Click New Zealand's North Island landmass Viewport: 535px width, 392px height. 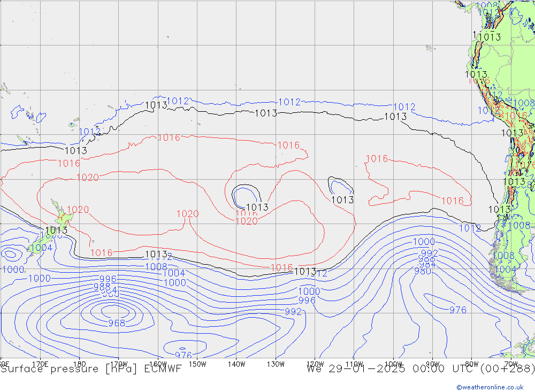click(63, 218)
